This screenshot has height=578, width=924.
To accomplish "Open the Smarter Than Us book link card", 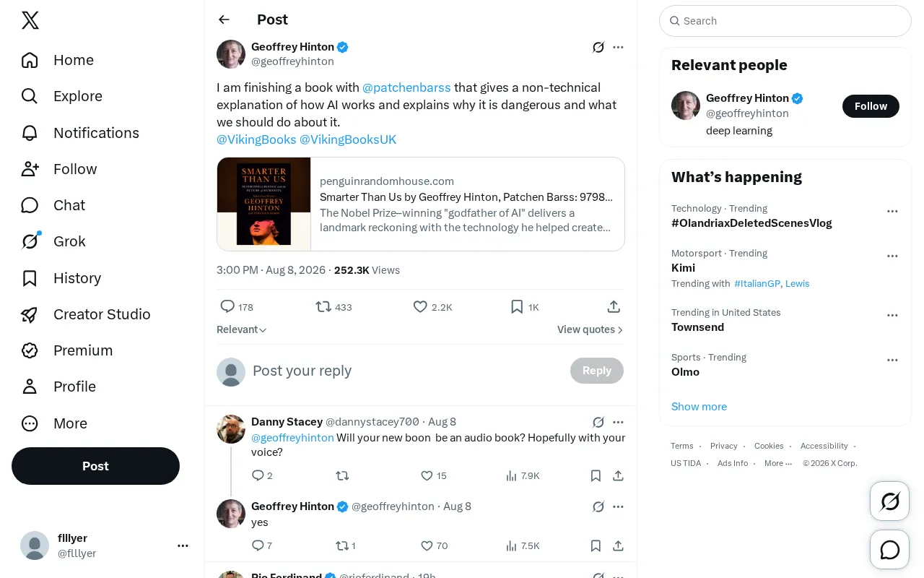I will point(421,204).
